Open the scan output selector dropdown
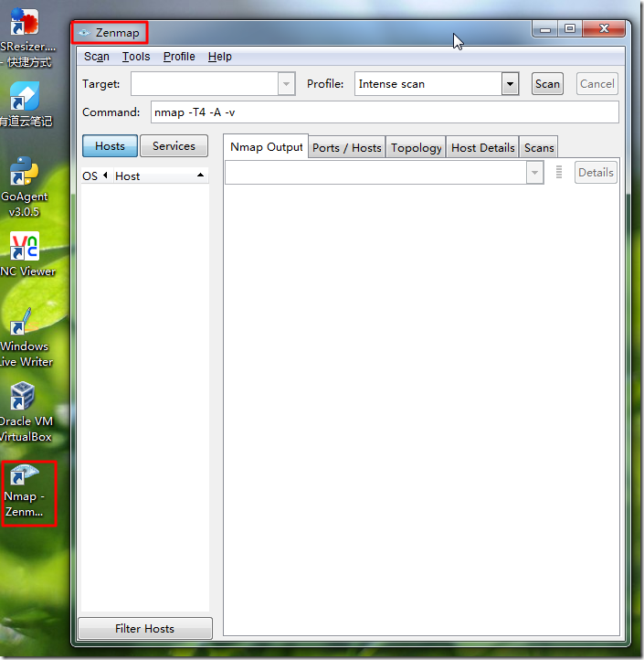Image resolution: width=644 pixels, height=660 pixels. click(534, 173)
